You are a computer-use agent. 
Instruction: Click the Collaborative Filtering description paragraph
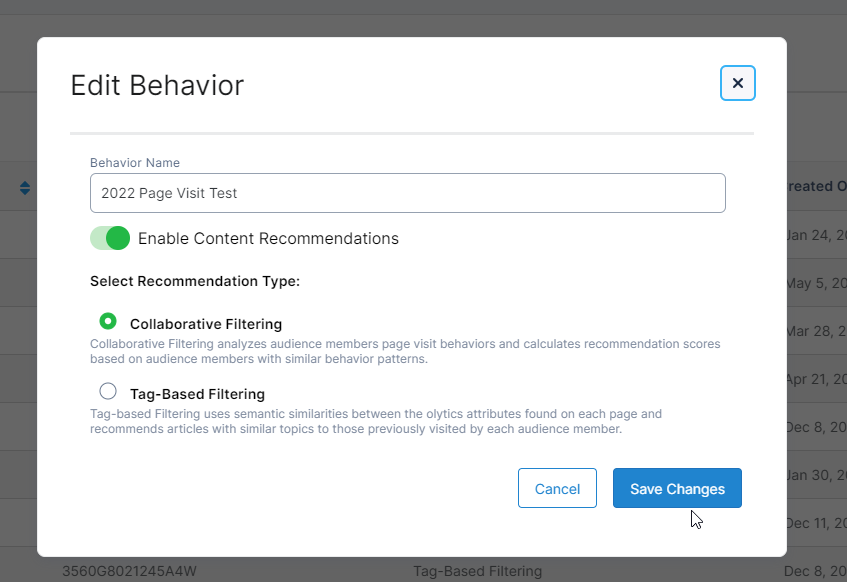point(405,351)
